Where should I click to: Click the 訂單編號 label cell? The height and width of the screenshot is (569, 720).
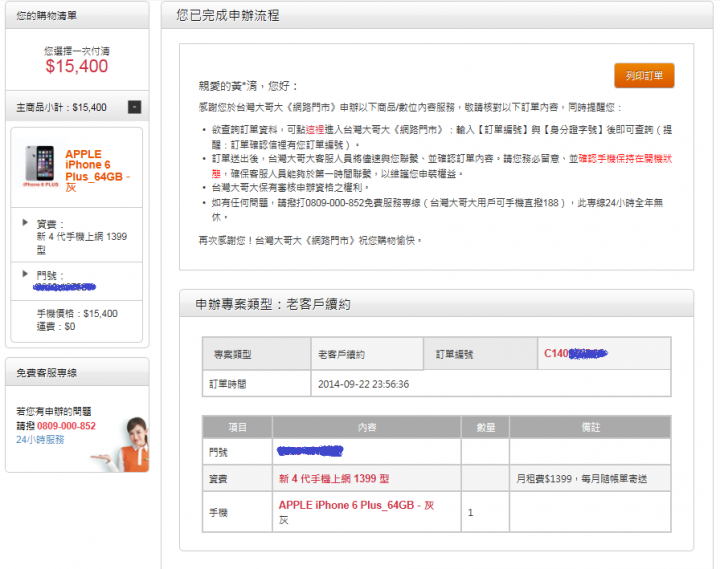[x=480, y=354]
